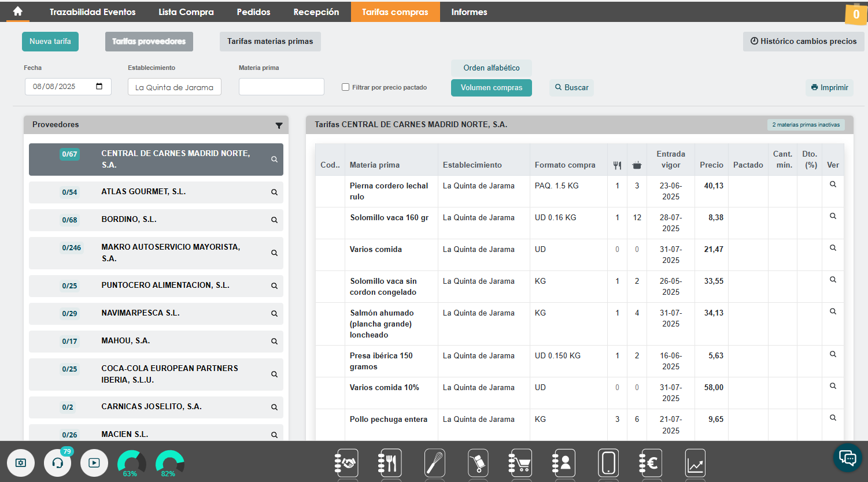Select Volumen compras sorting option
868x482 pixels.
pyautogui.click(x=492, y=88)
